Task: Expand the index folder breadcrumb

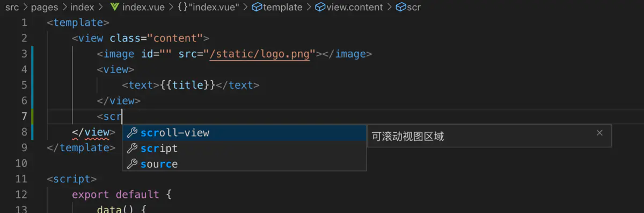Action: click(82, 7)
